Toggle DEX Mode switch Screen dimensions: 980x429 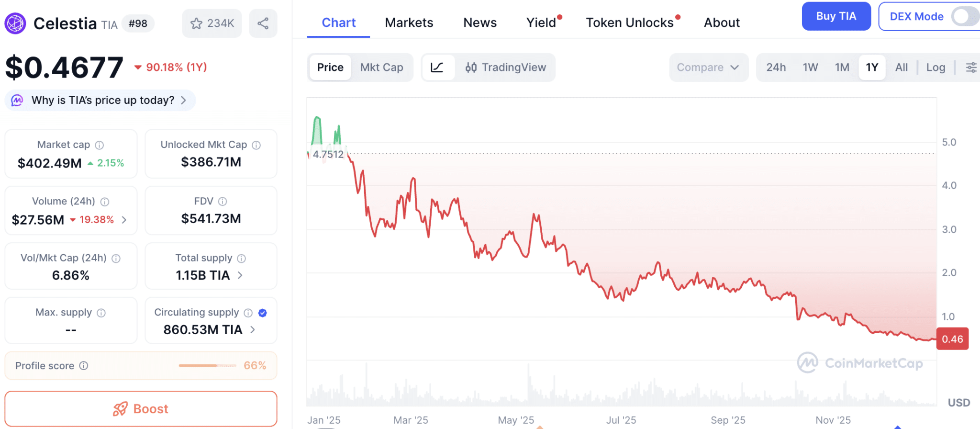[x=964, y=17]
